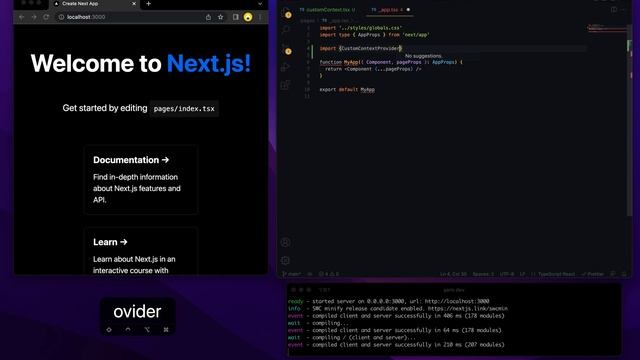The image size is (640, 360).
Task: Open the VS Code Search view
Action: 286,30
